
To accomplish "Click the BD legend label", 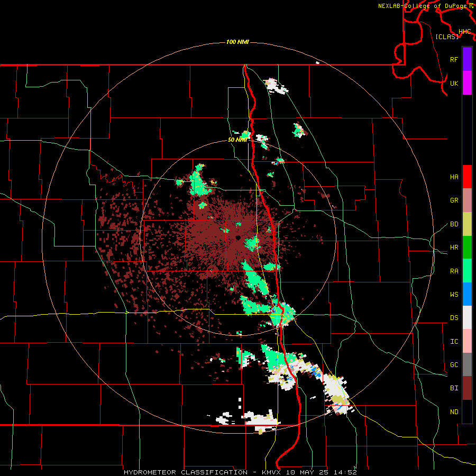I will [x=454, y=224].
